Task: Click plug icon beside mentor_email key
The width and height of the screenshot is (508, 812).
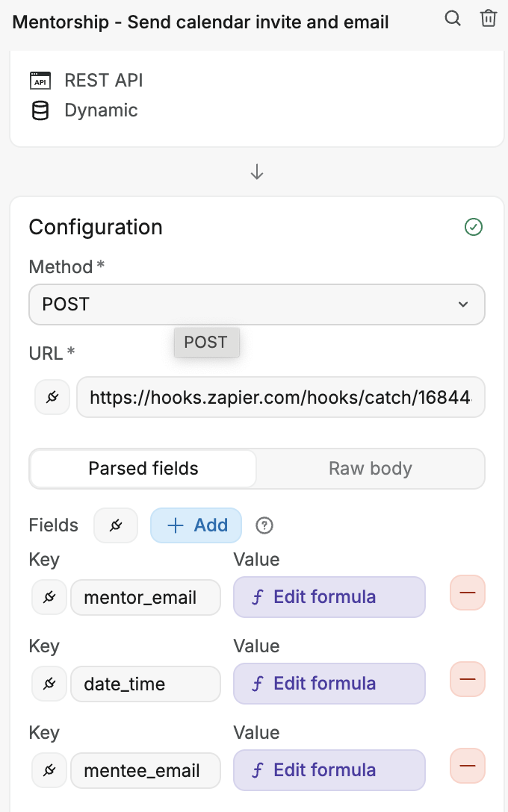Action: [49, 597]
